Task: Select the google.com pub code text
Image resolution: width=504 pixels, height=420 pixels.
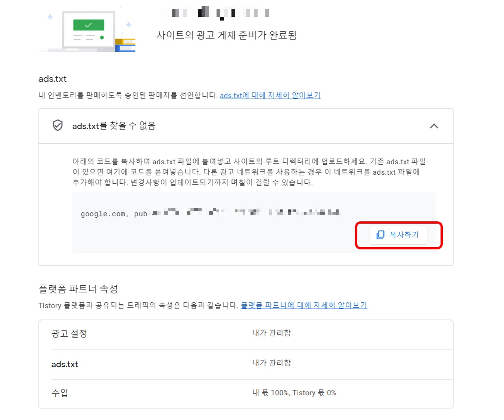Action: point(209,213)
